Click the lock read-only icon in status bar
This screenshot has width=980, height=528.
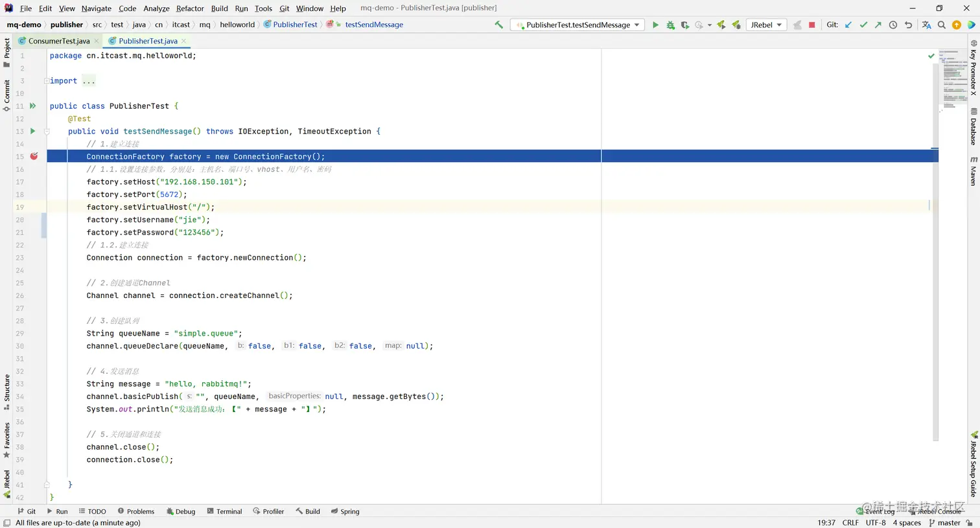click(x=970, y=523)
